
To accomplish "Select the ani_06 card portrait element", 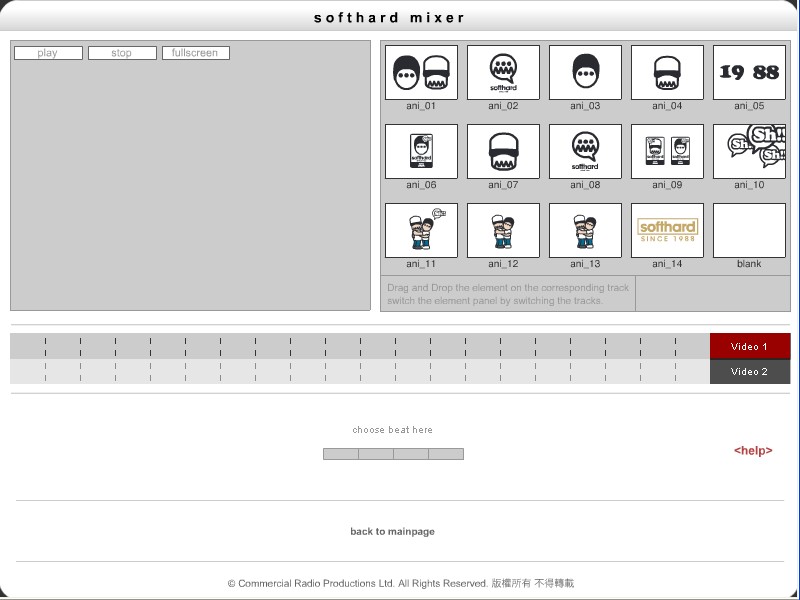I will [421, 152].
